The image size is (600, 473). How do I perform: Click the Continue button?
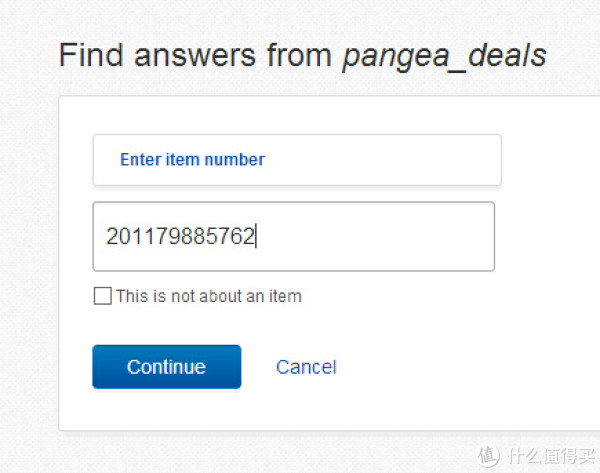(x=167, y=367)
